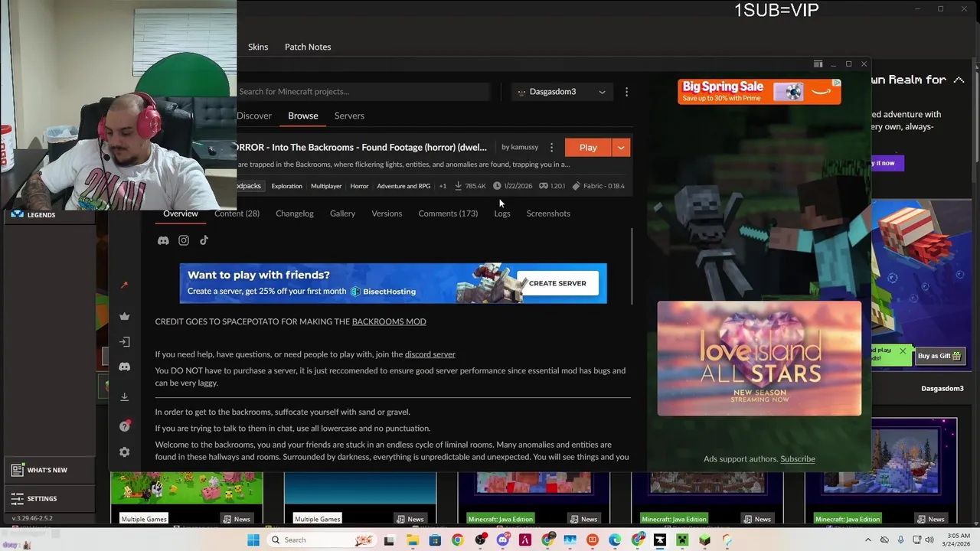980x551 pixels.
Task: Click the red pin icon in CurseForge sidebar
Action: [125, 285]
